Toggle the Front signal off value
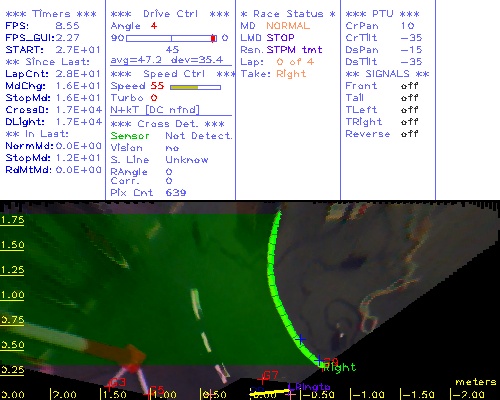This screenshot has height=400, width=500. click(x=409, y=86)
